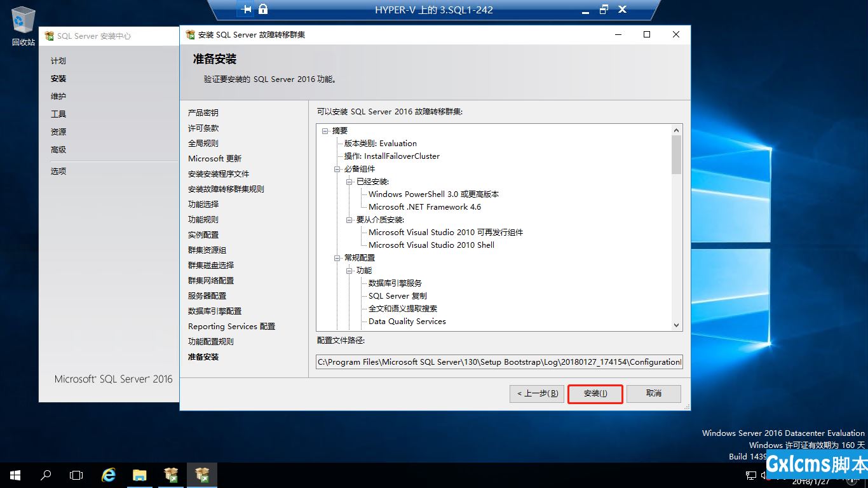The image size is (868, 488).
Task: Restore the Hyper-V connection window
Action: tap(604, 9)
